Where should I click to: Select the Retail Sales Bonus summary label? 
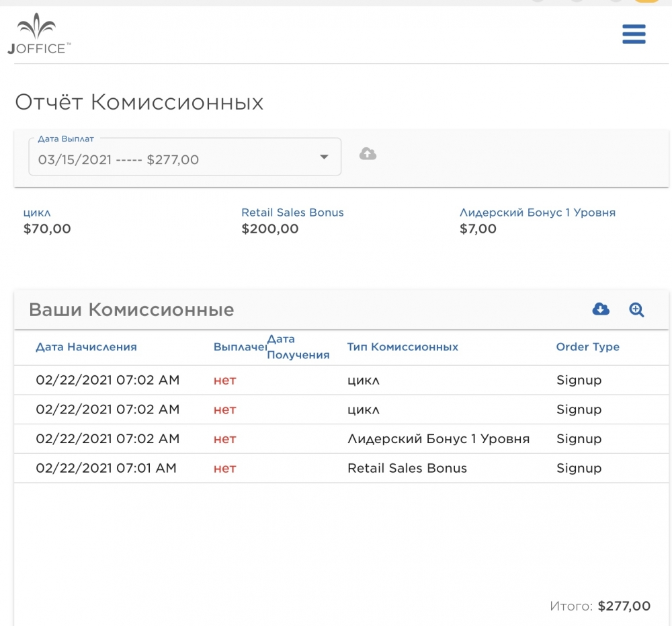(292, 212)
